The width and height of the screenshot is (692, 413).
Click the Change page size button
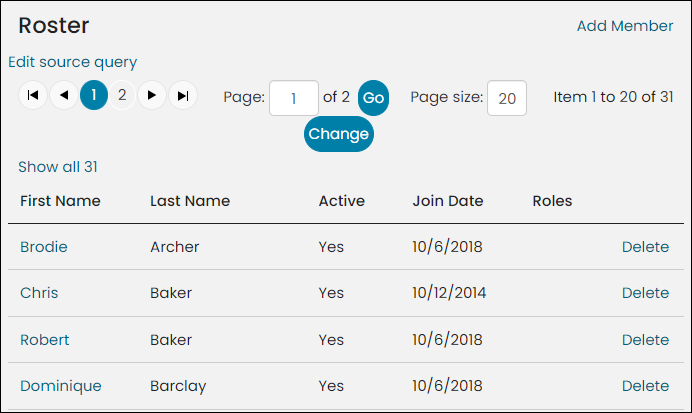coord(338,134)
